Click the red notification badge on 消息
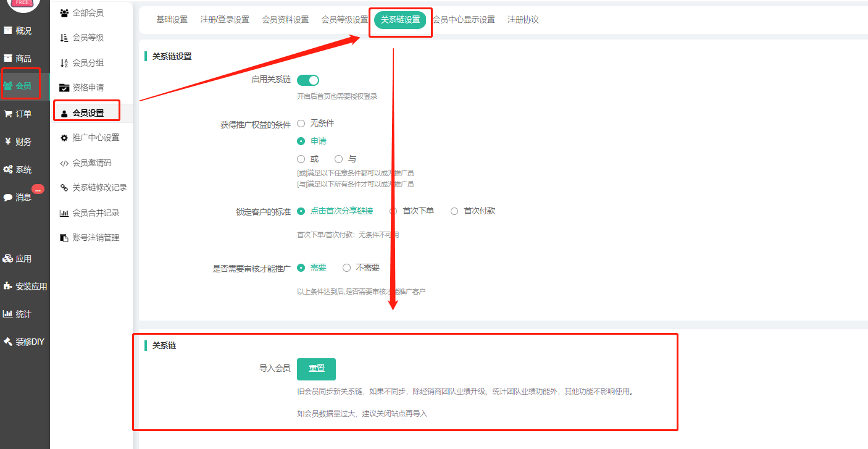The height and width of the screenshot is (449, 868). click(38, 190)
